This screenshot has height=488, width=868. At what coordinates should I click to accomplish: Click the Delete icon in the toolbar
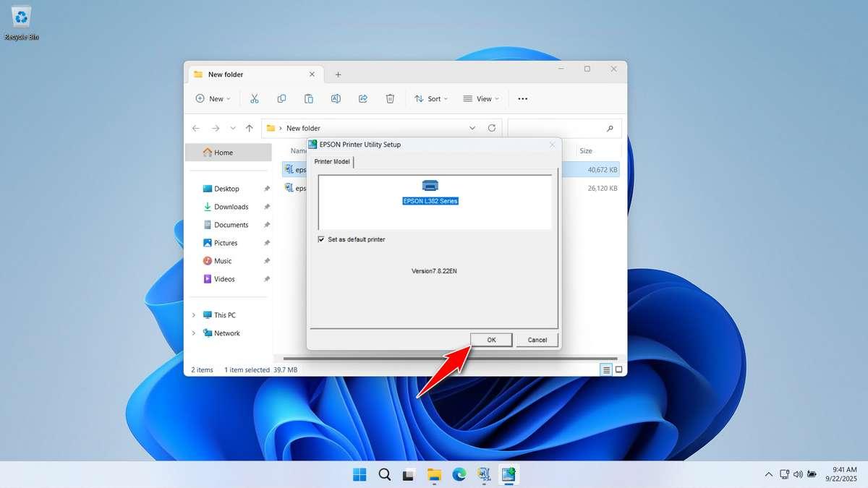point(390,98)
